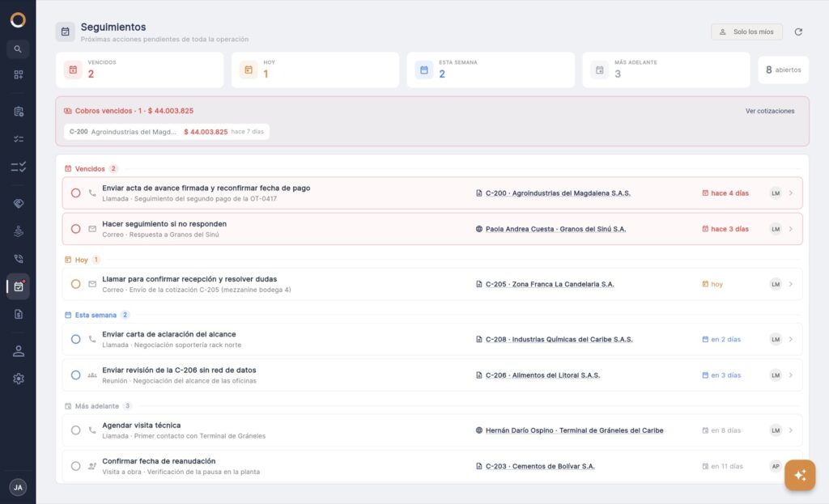This screenshot has height=504, width=829.
Task: Filter by the Vencidos summary card
Action: click(139, 70)
